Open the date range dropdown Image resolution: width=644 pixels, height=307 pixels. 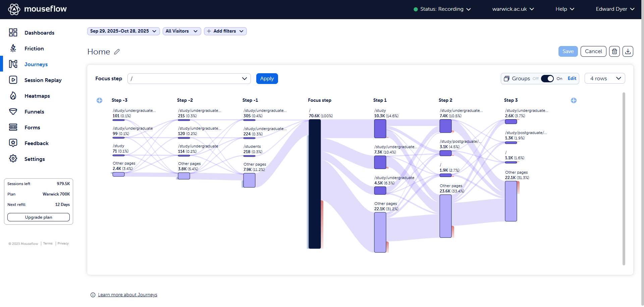coord(123,31)
